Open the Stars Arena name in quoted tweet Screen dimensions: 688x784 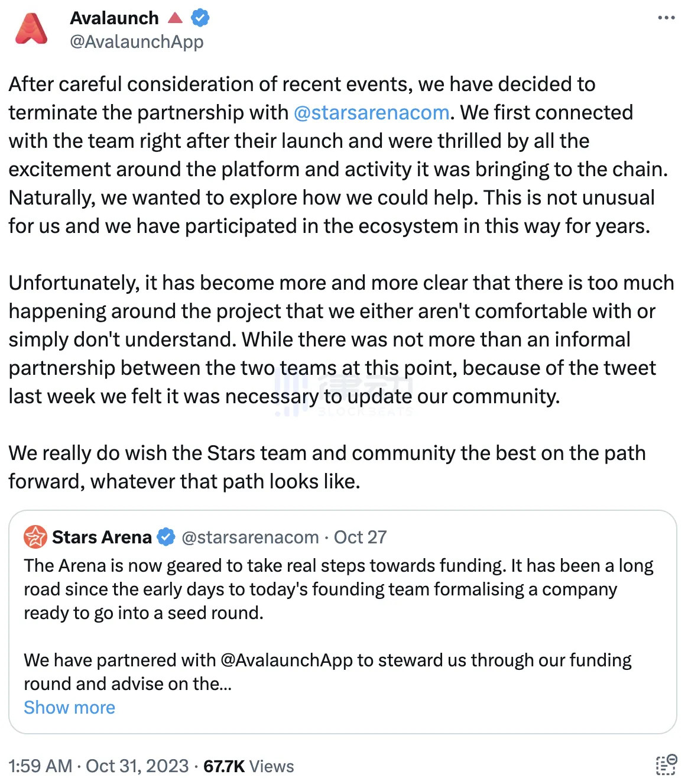point(102,537)
